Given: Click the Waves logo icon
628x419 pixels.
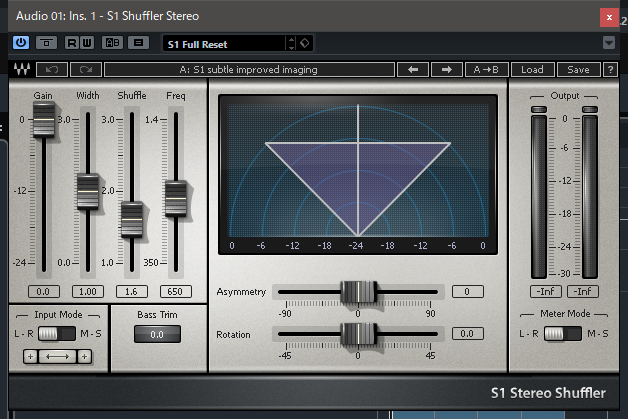Looking at the screenshot, I should [22, 69].
